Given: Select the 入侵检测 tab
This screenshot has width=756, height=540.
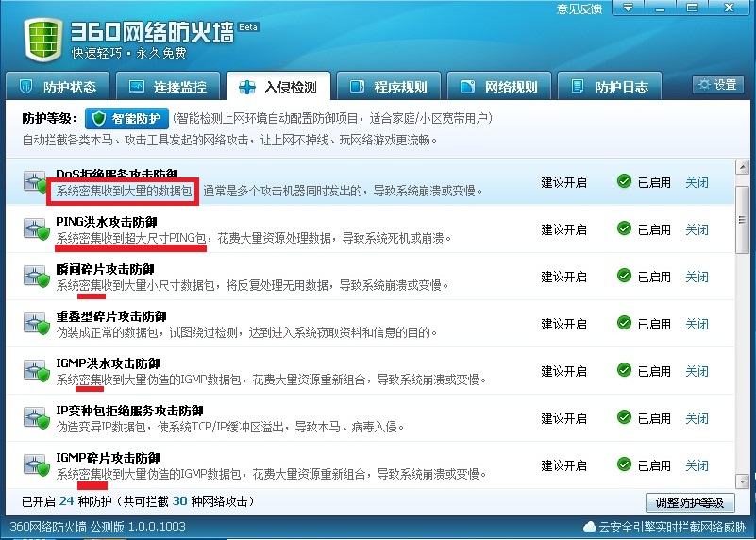Looking at the screenshot, I should [278, 86].
